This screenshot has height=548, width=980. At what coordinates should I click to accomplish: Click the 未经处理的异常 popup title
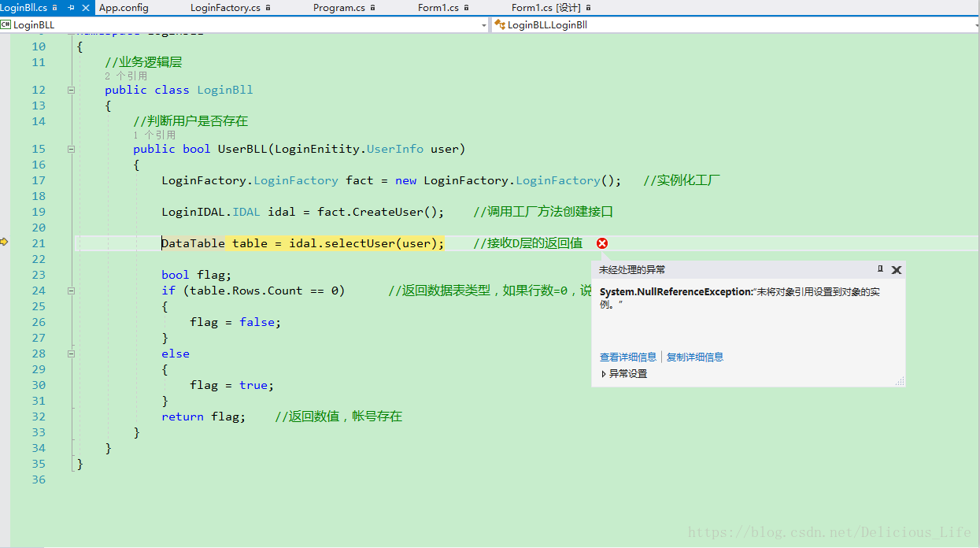(632, 269)
